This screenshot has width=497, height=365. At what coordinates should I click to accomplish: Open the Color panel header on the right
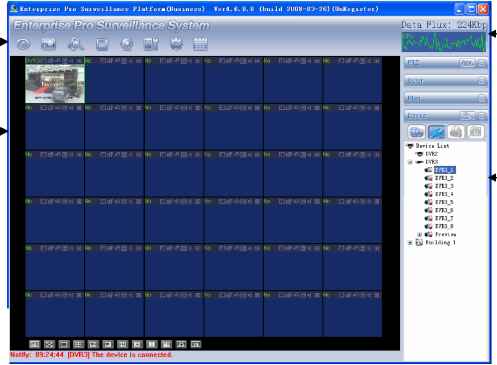pyautogui.click(x=446, y=116)
